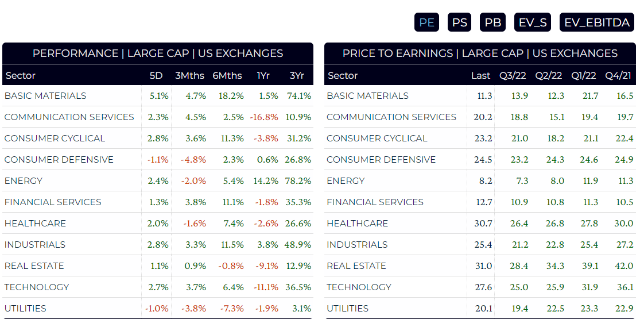Click Real Estate 1Yr value -9.1%
Viewport: 644px width, 327px height.
(266, 266)
